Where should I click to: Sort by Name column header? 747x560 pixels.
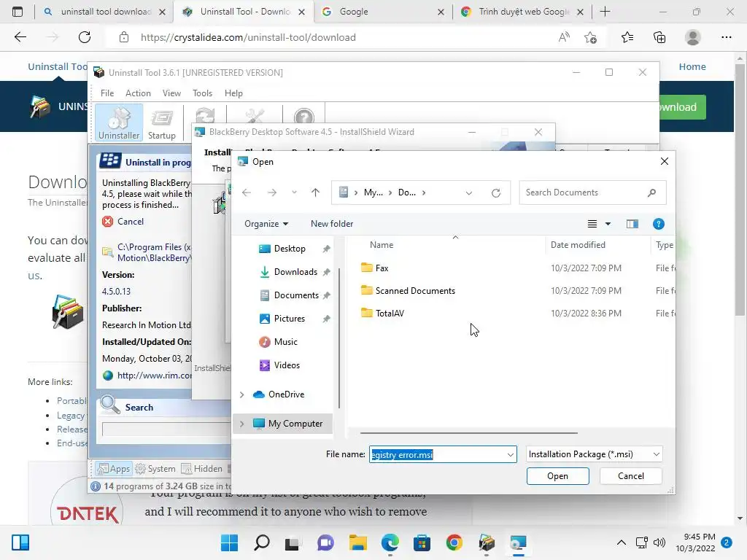pos(382,245)
